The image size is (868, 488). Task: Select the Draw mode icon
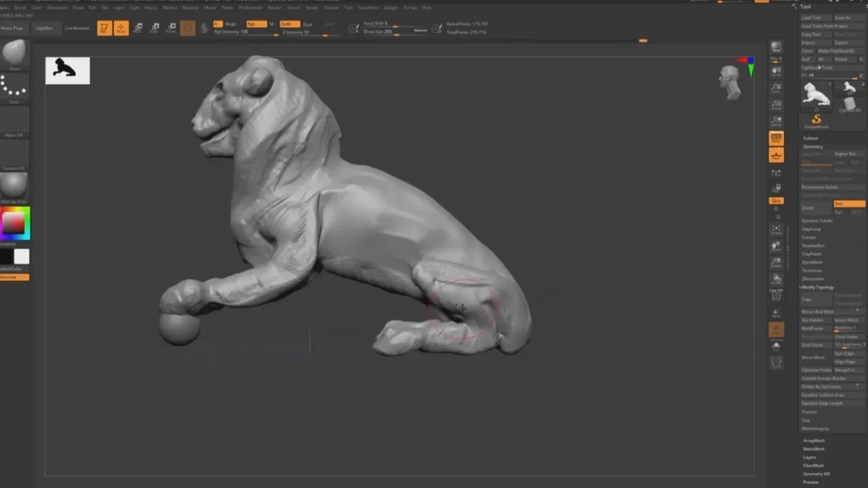click(121, 28)
